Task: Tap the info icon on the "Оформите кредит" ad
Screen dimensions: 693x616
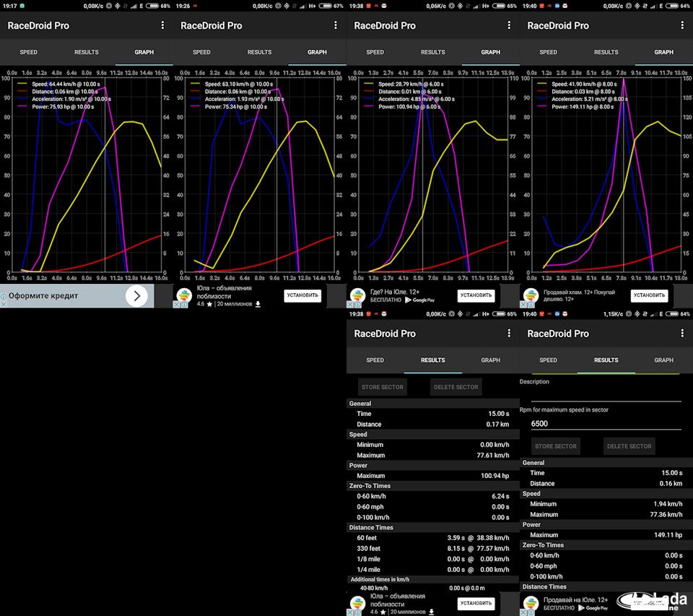Action: pos(4,296)
